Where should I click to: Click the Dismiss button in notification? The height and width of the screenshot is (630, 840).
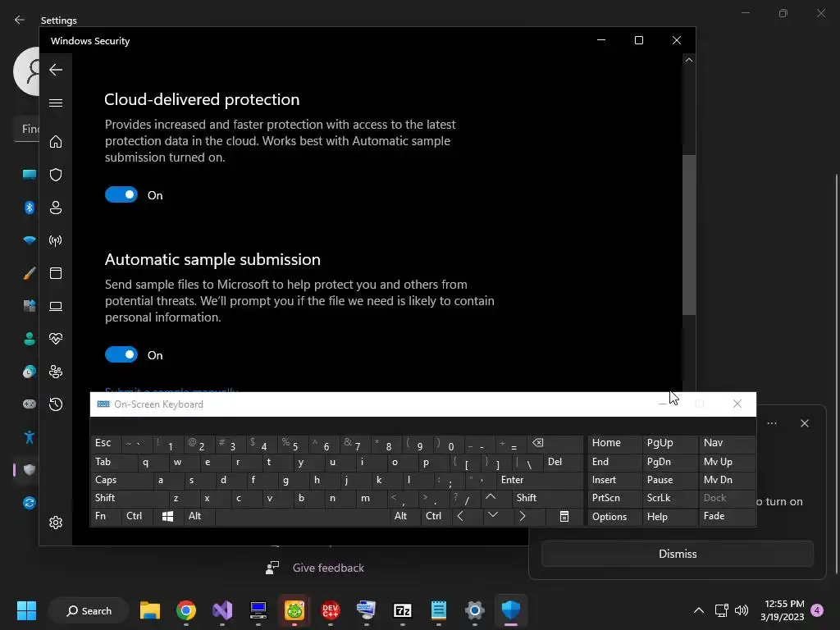coord(677,554)
